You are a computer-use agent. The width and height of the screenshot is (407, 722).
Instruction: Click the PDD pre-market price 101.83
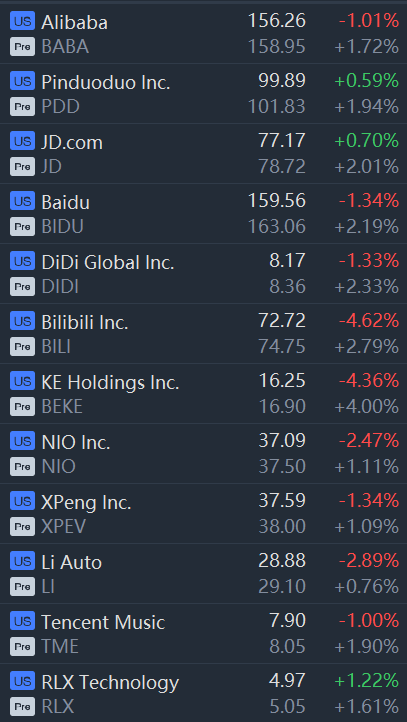(x=277, y=107)
